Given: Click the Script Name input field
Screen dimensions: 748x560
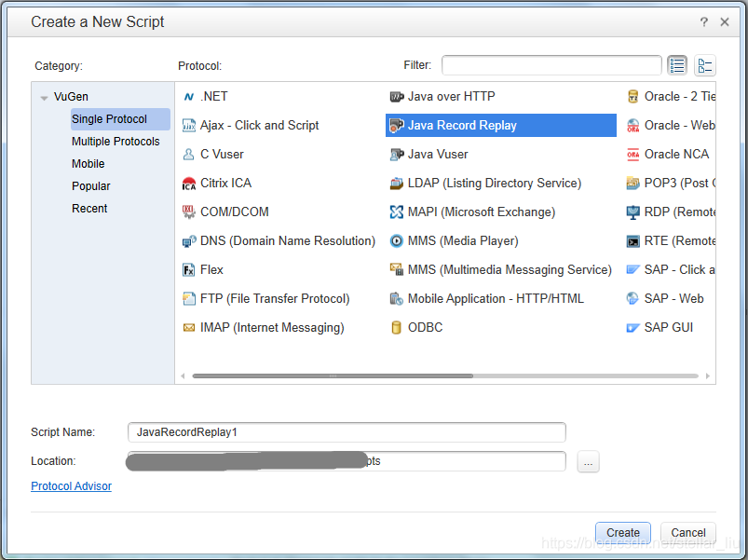Looking at the screenshot, I should coord(347,432).
